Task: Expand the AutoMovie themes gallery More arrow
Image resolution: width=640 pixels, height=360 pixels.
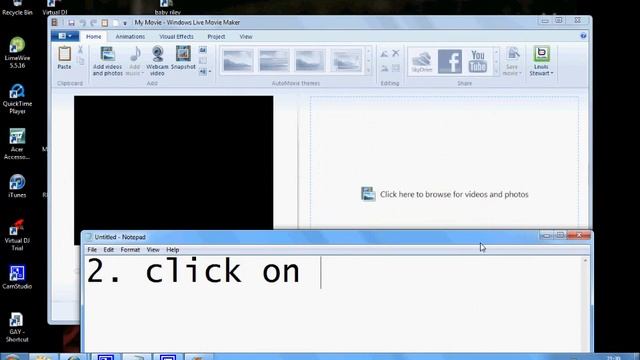Action: click(x=369, y=71)
